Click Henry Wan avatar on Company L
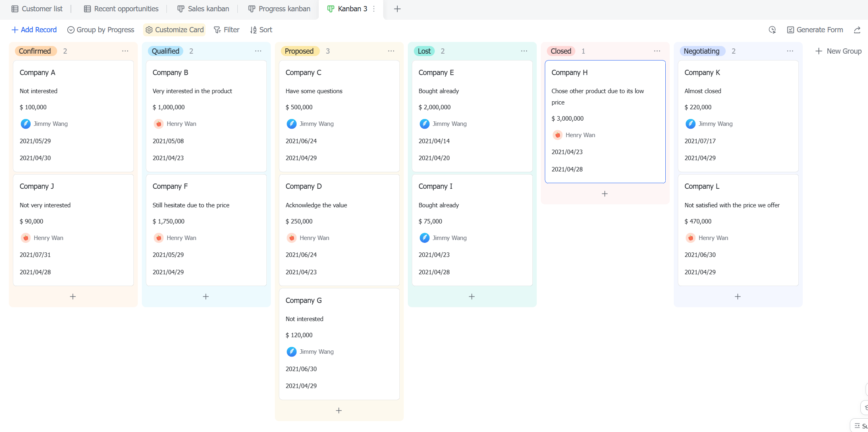868x432 pixels. coord(691,238)
